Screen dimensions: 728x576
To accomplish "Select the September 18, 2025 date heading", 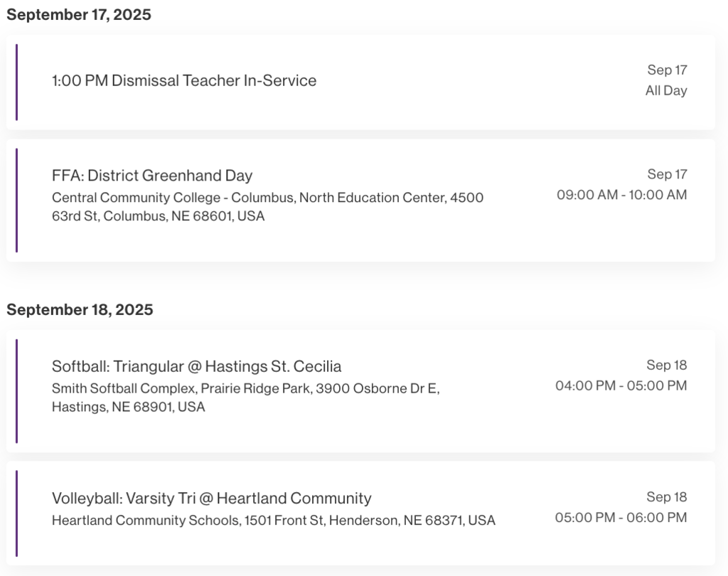I will pyautogui.click(x=80, y=310).
